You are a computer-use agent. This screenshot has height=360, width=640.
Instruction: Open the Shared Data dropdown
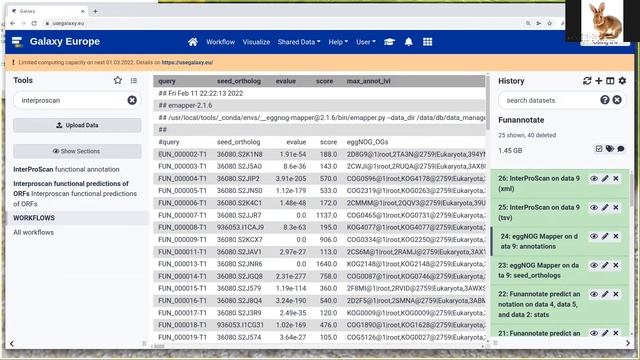(x=299, y=42)
